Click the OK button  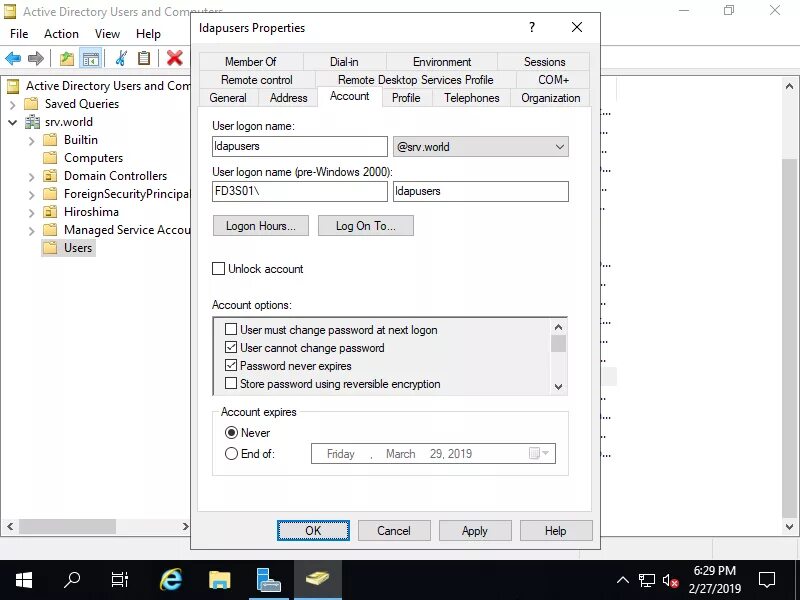click(x=313, y=531)
